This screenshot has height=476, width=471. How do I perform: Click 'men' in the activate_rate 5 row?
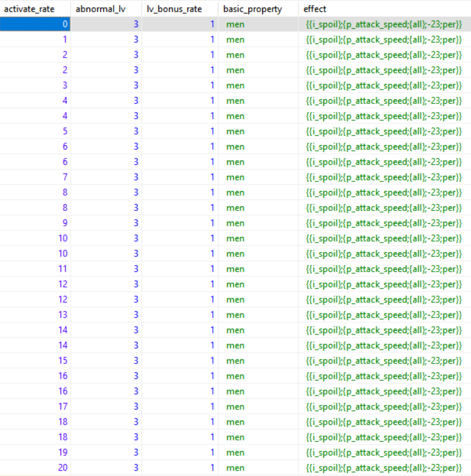[x=235, y=131]
